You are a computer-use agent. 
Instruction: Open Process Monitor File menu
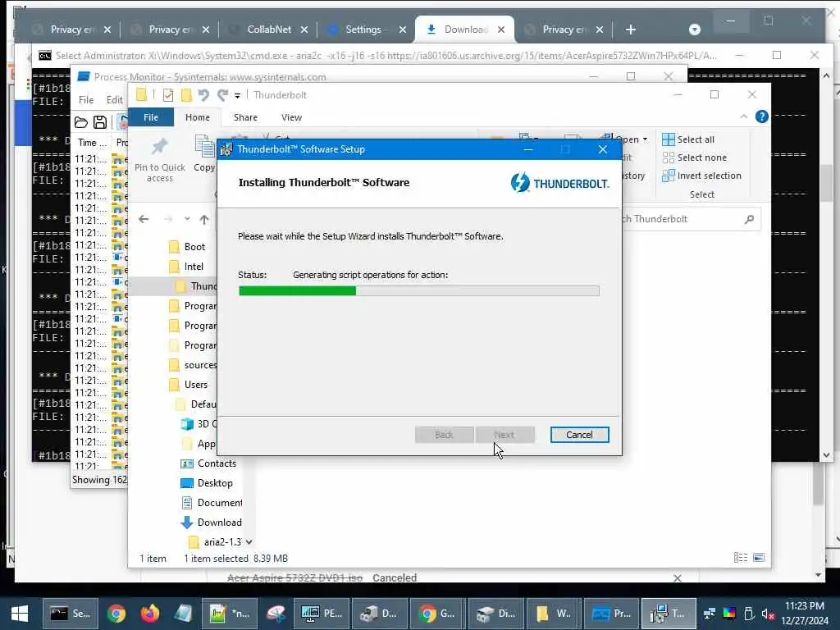pos(86,99)
